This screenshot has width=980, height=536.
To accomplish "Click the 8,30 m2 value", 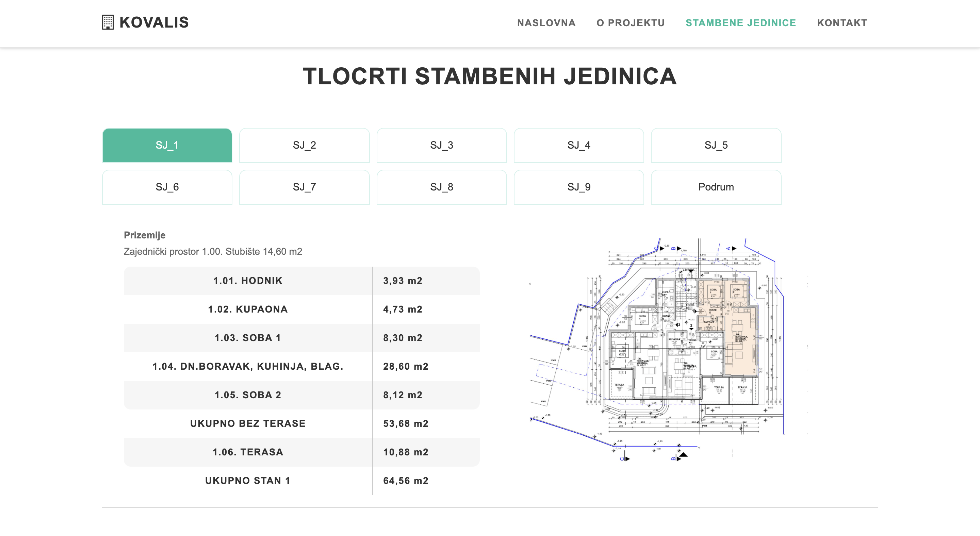I will tap(403, 338).
